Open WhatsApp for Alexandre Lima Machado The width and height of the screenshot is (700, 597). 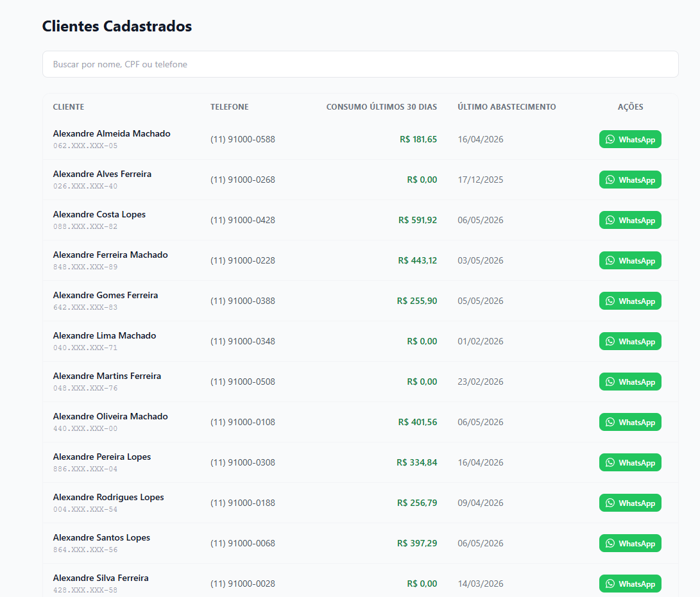630,341
